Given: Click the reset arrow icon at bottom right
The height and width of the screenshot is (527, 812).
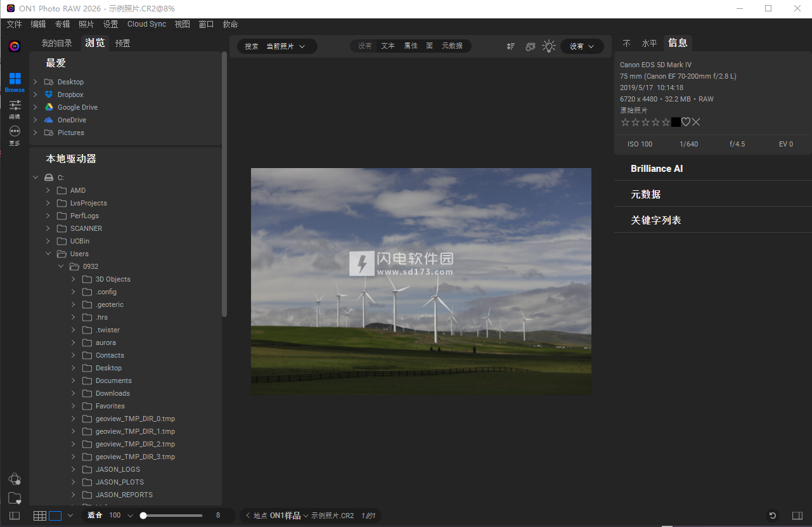Looking at the screenshot, I should 772,516.
